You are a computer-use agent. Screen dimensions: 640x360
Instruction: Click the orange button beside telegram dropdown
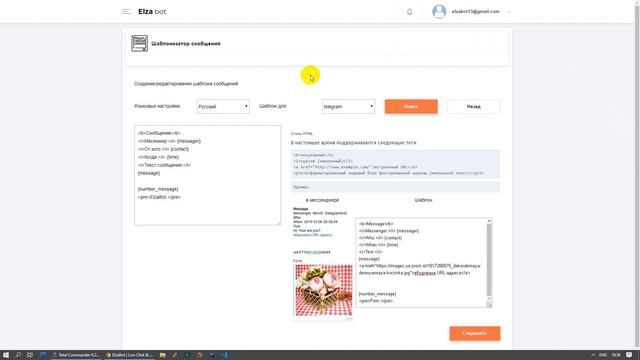(x=411, y=107)
